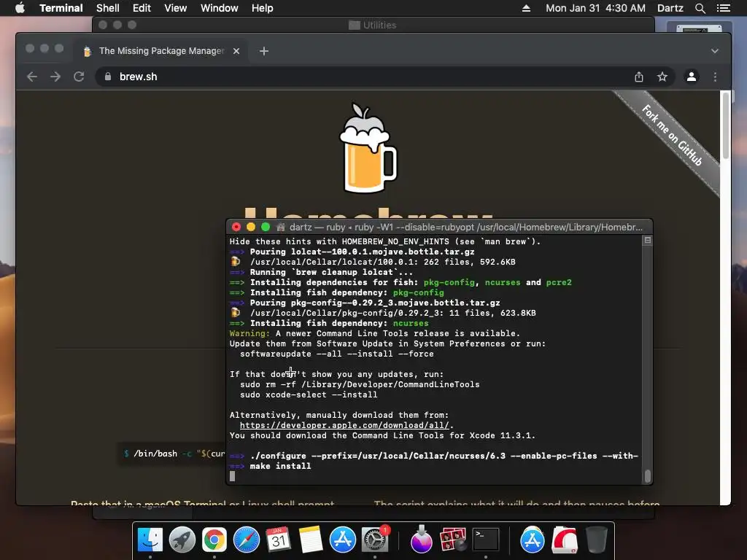The image size is (747, 560).
Task: Reload the brew.sh page
Action: pos(79,77)
